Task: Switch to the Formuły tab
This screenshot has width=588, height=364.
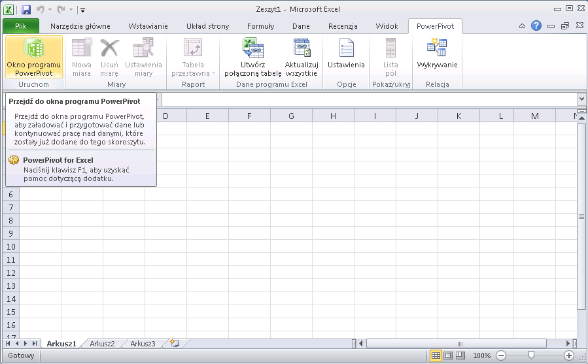Action: pos(260,26)
